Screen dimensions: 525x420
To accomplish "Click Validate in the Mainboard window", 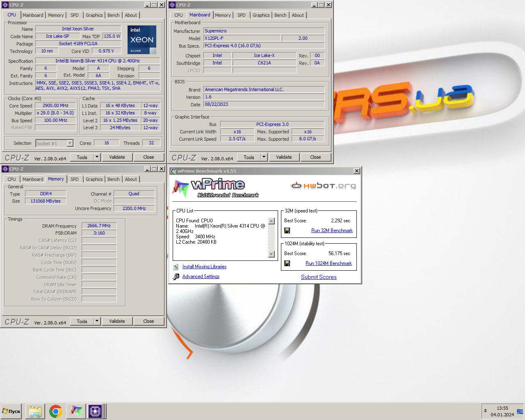I will (x=284, y=157).
